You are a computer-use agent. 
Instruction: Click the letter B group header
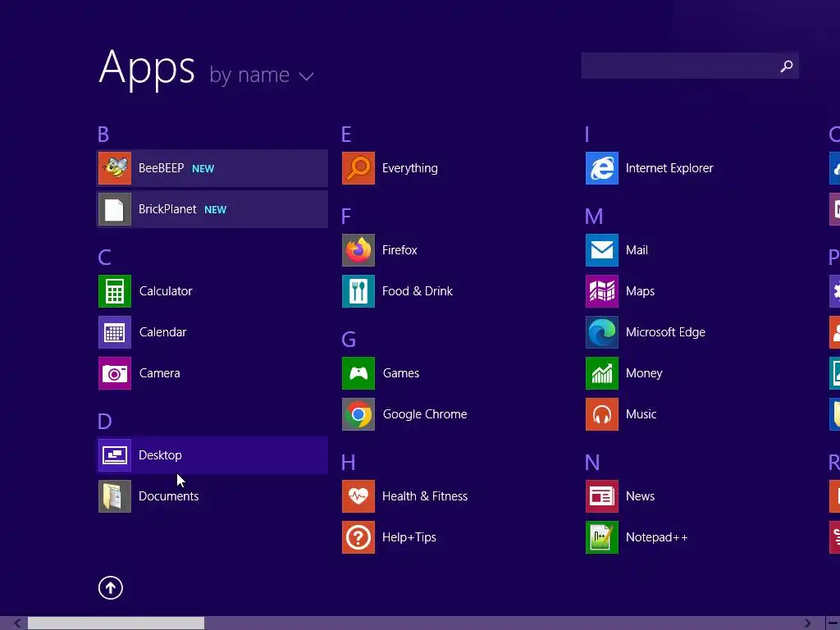(103, 135)
